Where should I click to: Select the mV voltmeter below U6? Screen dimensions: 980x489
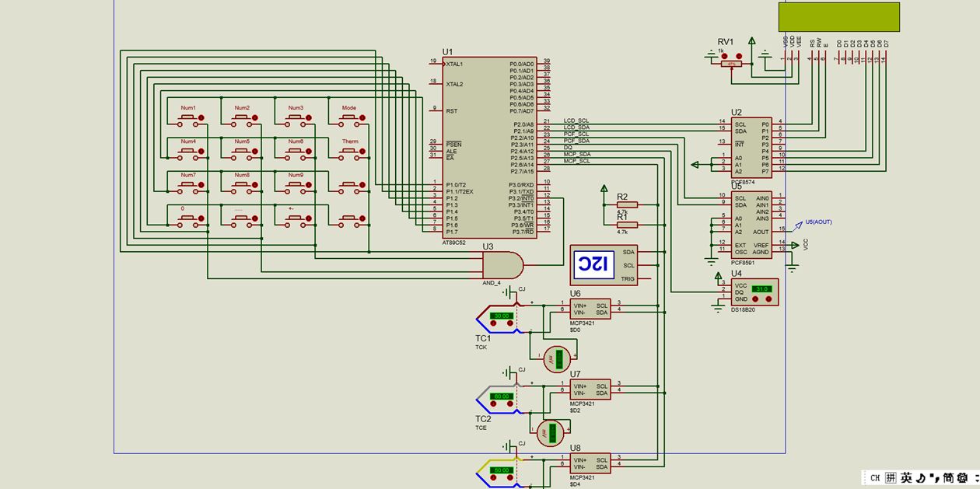[x=557, y=359]
